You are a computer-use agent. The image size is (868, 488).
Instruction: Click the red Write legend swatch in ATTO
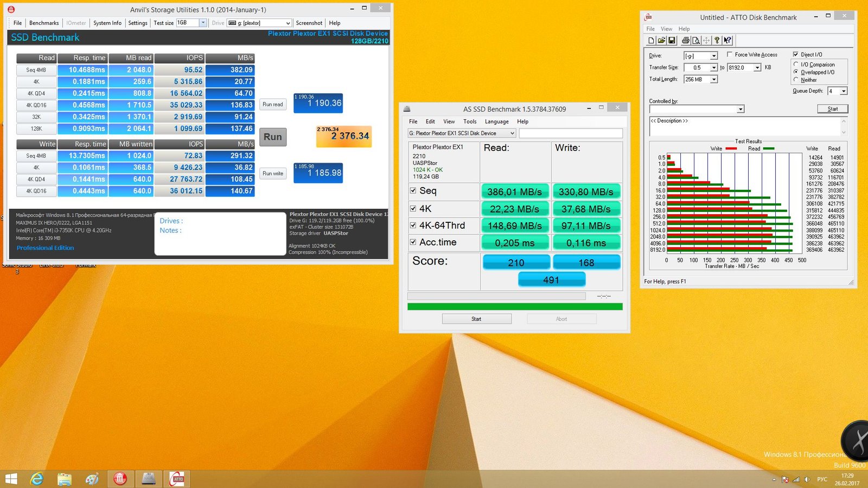[x=731, y=149]
